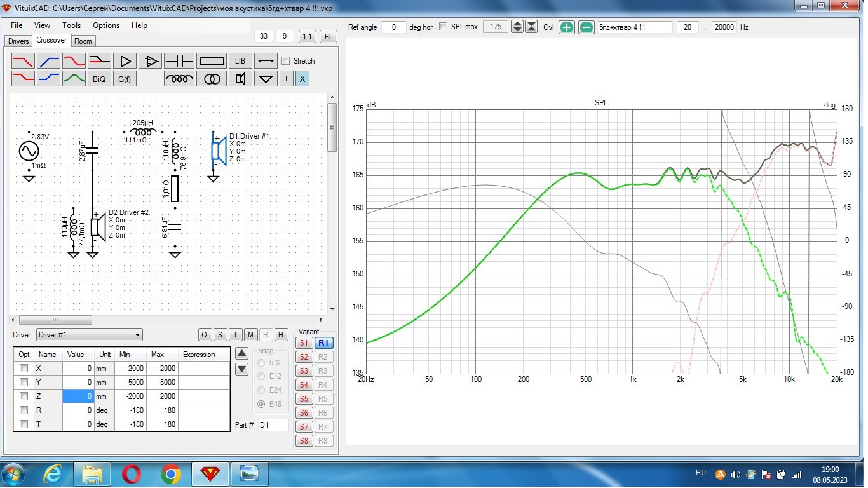868x488 pixels.
Task: Click the SPL scale up/down stepper
Action: [517, 27]
